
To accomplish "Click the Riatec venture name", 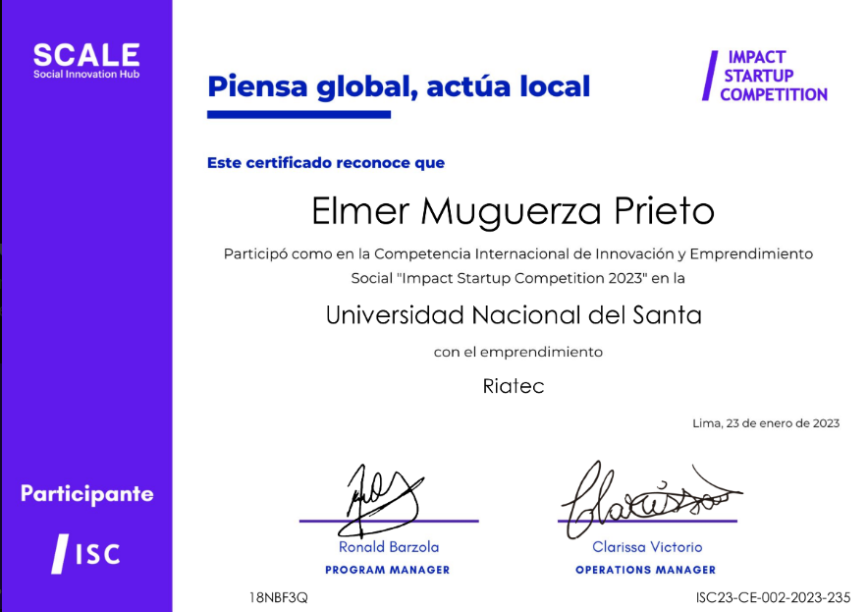I will 515,385.
